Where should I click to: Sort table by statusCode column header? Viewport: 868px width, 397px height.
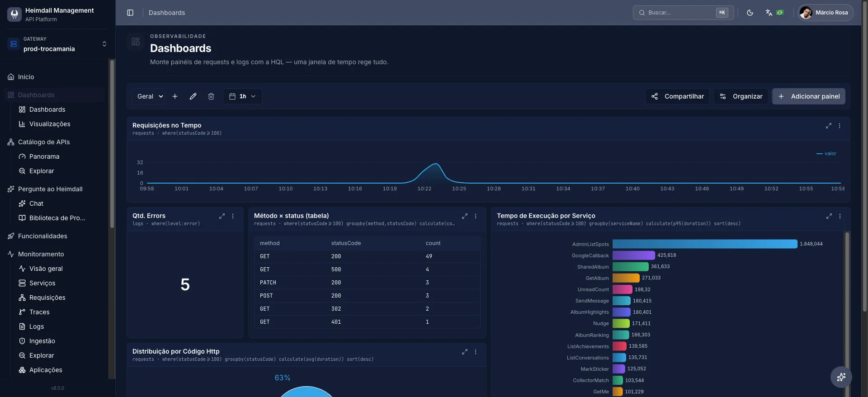pos(346,243)
